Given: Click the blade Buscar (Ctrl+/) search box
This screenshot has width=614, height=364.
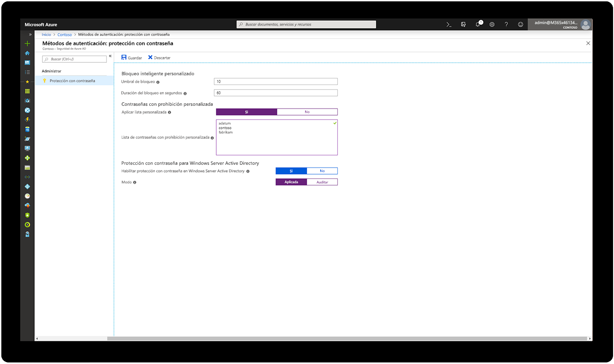Looking at the screenshot, I should [x=75, y=59].
